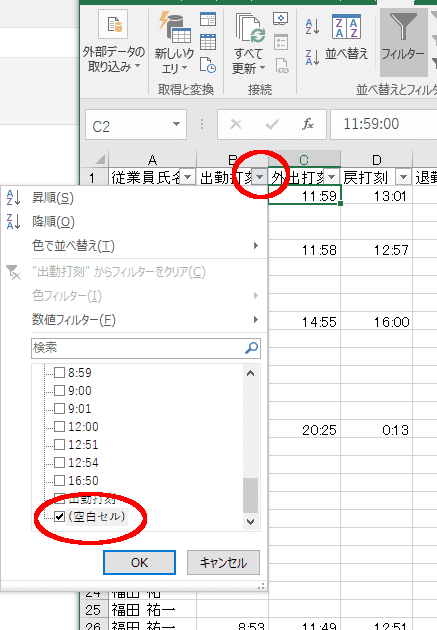This screenshot has width=437, height=630.
Task: Open the 並べ替え sort dialog
Action: (346, 37)
